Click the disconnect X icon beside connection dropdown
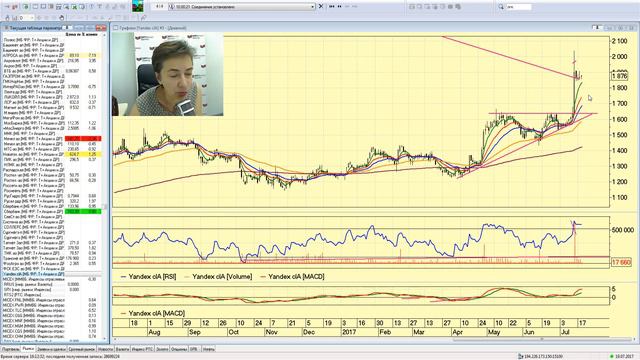 point(321,7)
